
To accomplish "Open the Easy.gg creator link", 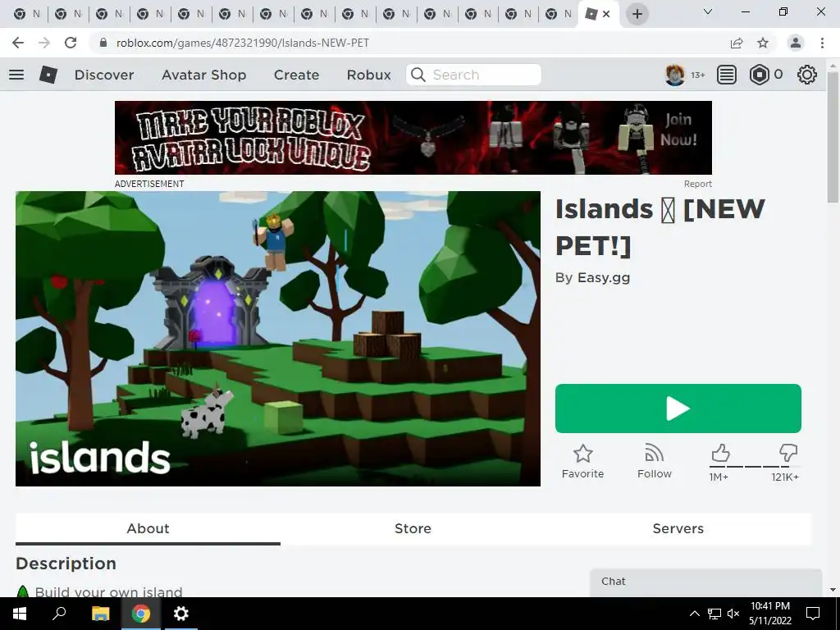I will coord(604,277).
